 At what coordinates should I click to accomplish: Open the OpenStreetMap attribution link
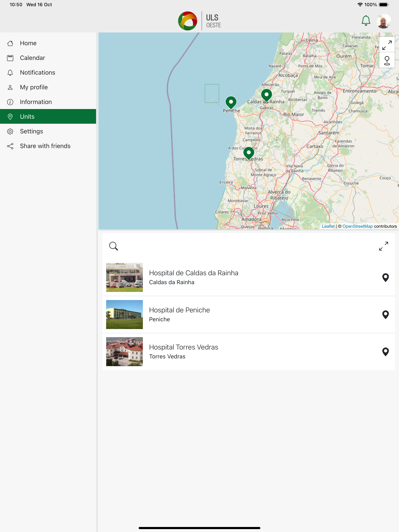pyautogui.click(x=357, y=226)
